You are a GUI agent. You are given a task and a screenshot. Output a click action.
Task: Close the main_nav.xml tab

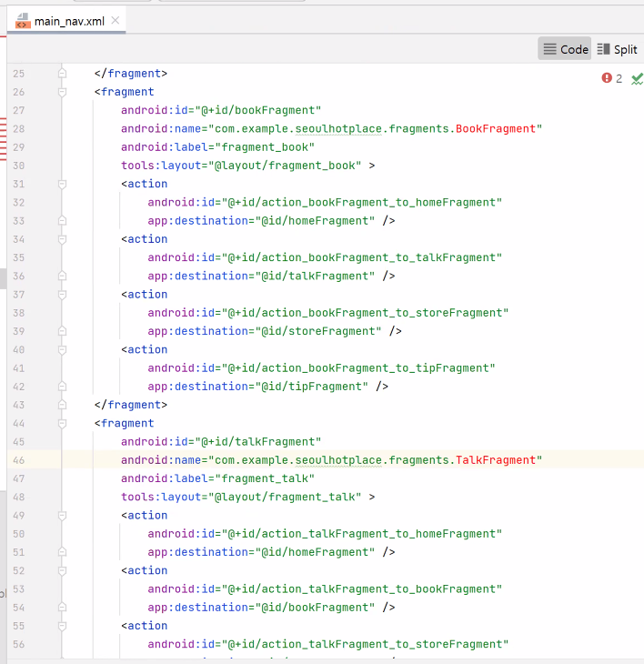[116, 20]
